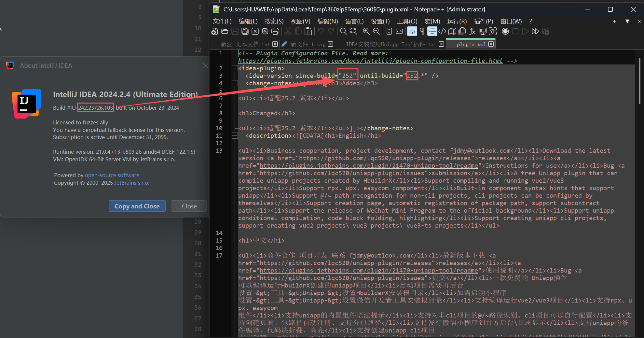Screen dimensions: 644x338
Task: Close the plugin.xml tab
Action: click(491, 44)
